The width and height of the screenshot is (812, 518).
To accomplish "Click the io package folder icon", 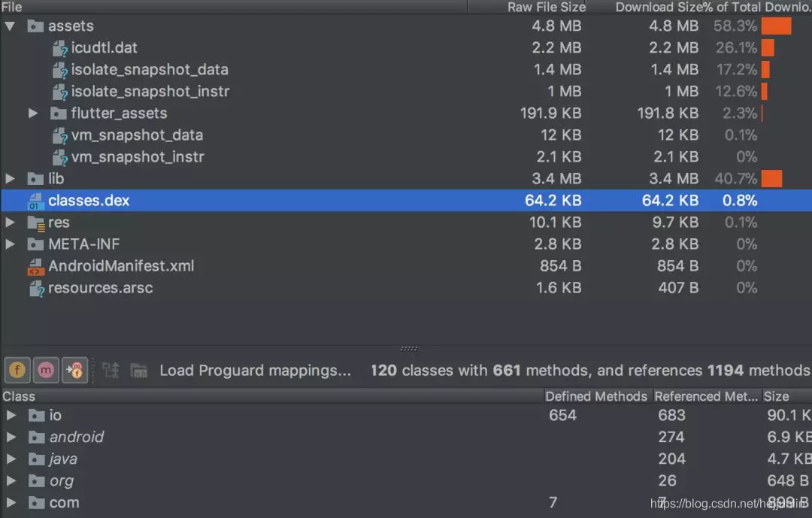I will 36,416.
